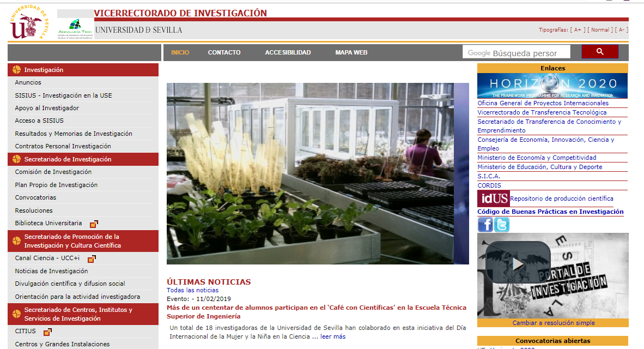Image resolution: width=644 pixels, height=349 pixels.
Task: Click the idUS repository logo
Action: pos(493,198)
